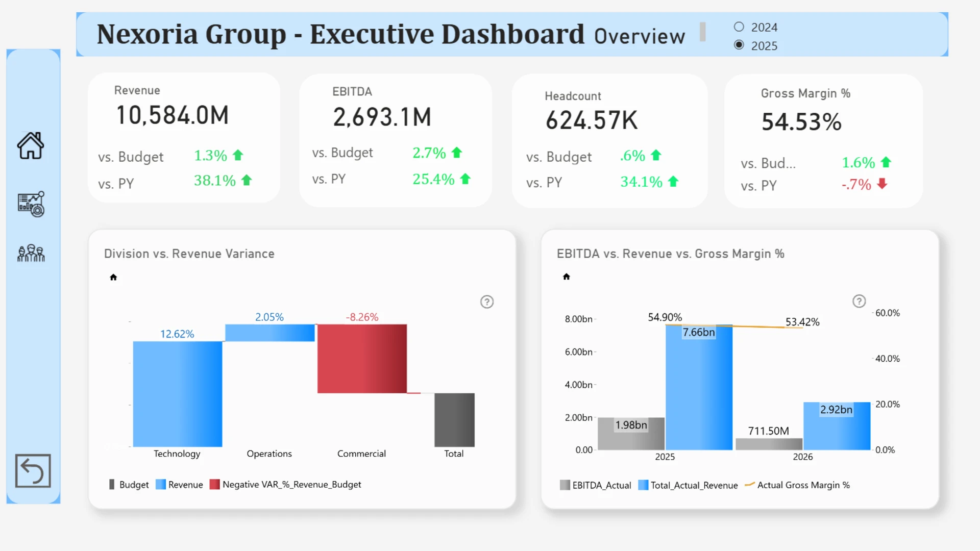Click the red Commercial -8.26% waterfall bar
This screenshot has height=551, width=980.
(362, 358)
